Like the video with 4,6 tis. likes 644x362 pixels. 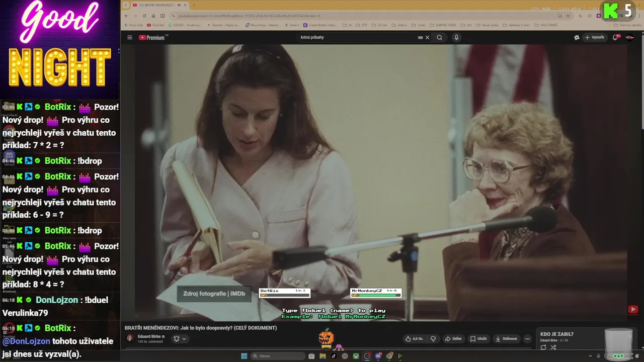click(x=415, y=339)
